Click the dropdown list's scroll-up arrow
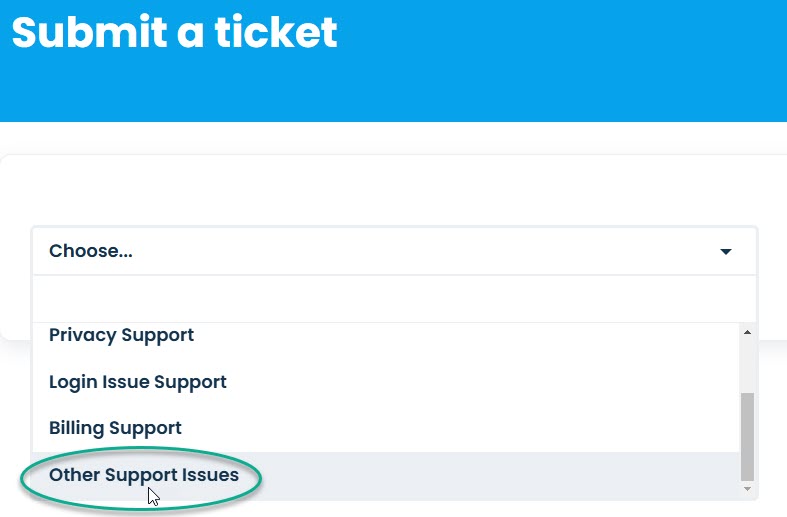Viewport: 787px width, 517px height. click(x=747, y=332)
